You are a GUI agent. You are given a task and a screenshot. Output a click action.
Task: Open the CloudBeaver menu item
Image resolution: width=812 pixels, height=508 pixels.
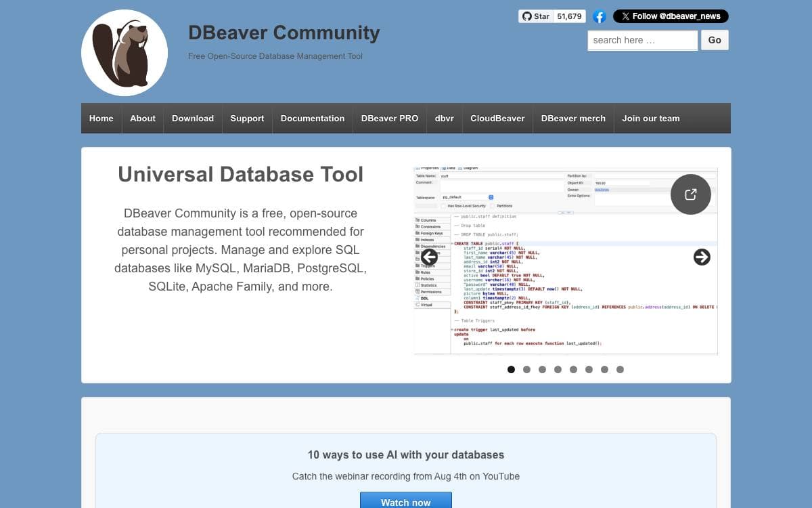497,118
